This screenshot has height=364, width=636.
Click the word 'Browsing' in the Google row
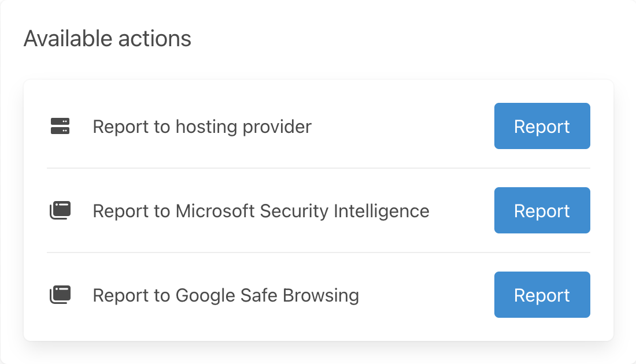click(x=323, y=295)
